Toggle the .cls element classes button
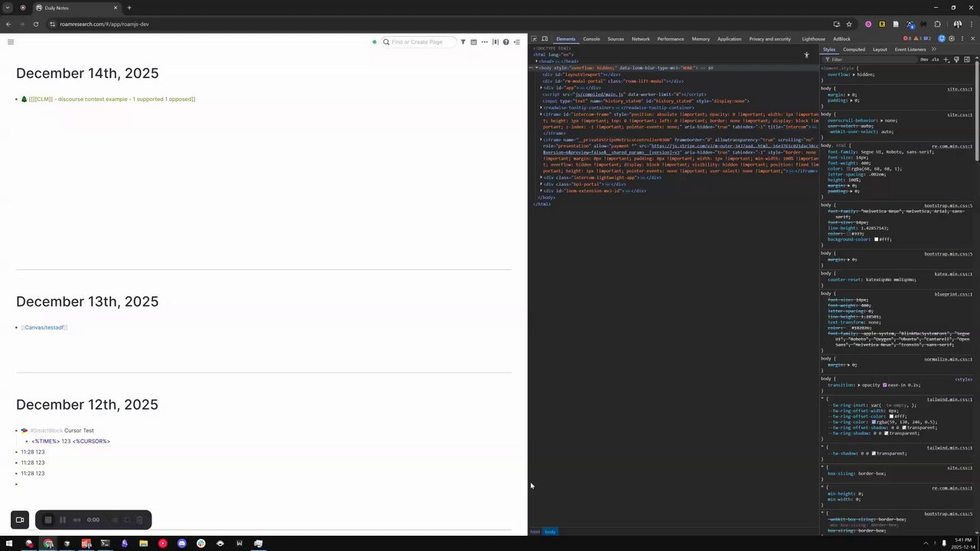The width and height of the screenshot is (980, 551). [935, 60]
